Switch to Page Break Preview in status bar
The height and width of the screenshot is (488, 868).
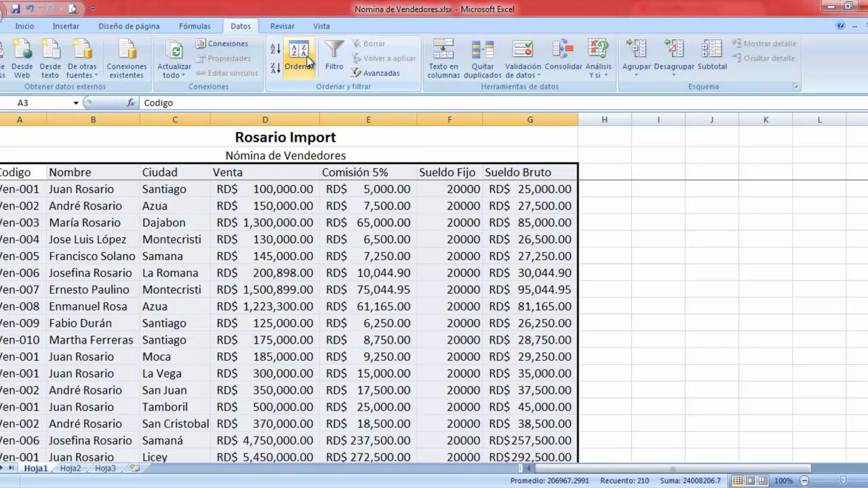[x=762, y=481]
